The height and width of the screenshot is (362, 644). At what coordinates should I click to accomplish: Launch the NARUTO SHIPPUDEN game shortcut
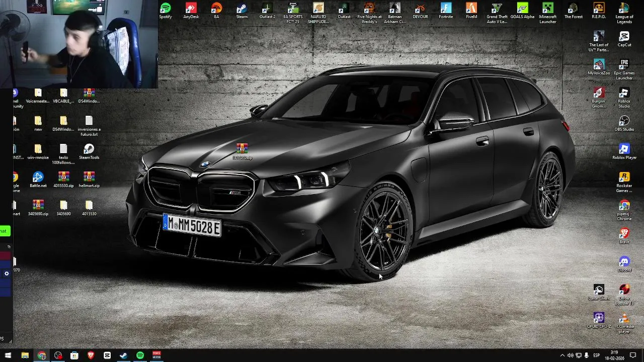[x=318, y=13]
